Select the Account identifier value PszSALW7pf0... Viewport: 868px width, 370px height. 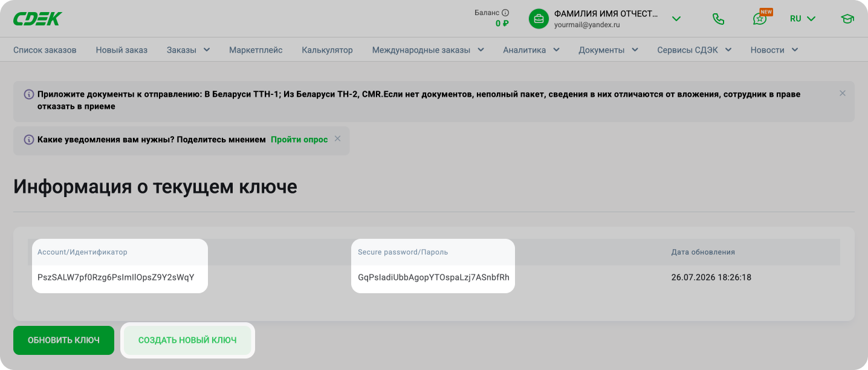click(116, 277)
